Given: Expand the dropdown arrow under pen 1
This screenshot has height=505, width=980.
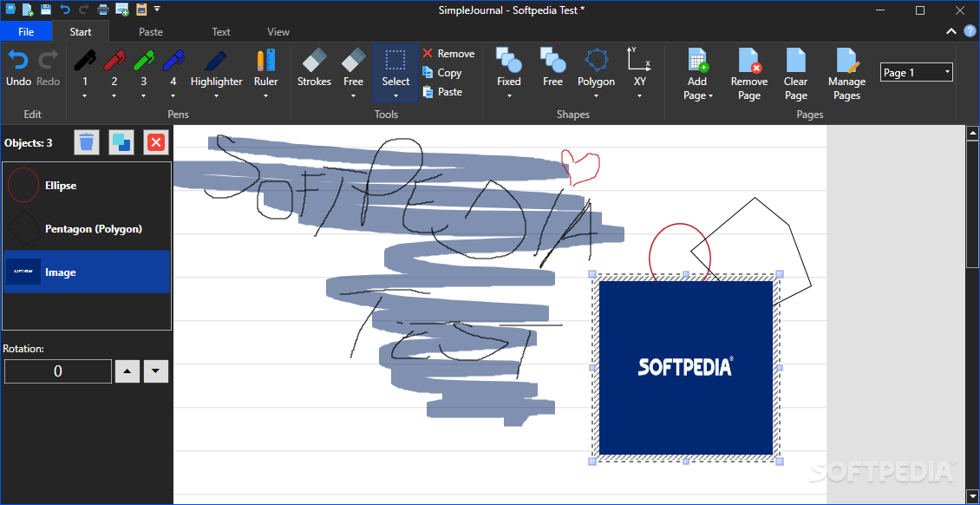Looking at the screenshot, I should [x=85, y=95].
